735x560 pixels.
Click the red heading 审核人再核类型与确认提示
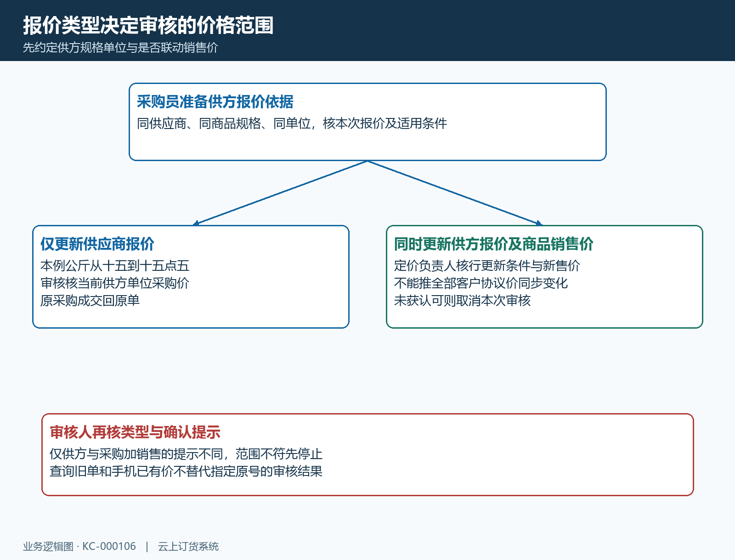tap(135, 432)
